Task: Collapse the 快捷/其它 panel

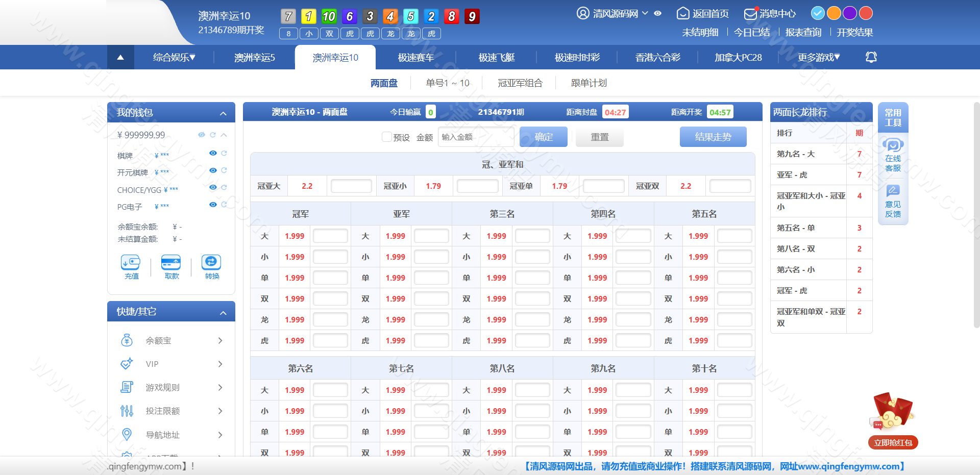Action: click(x=223, y=312)
